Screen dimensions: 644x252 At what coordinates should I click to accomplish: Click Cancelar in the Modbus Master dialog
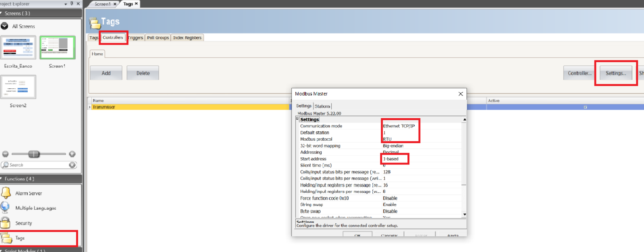[x=389, y=234]
